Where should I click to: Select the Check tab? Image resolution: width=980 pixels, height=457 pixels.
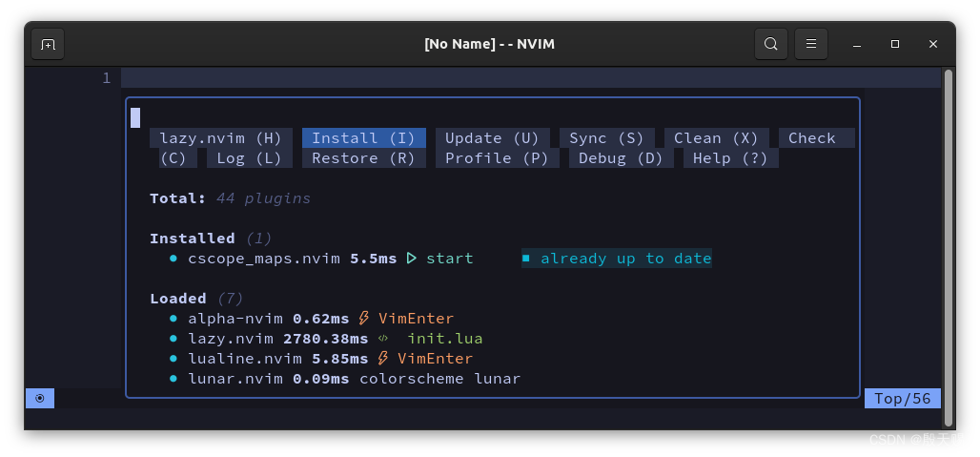click(816, 138)
